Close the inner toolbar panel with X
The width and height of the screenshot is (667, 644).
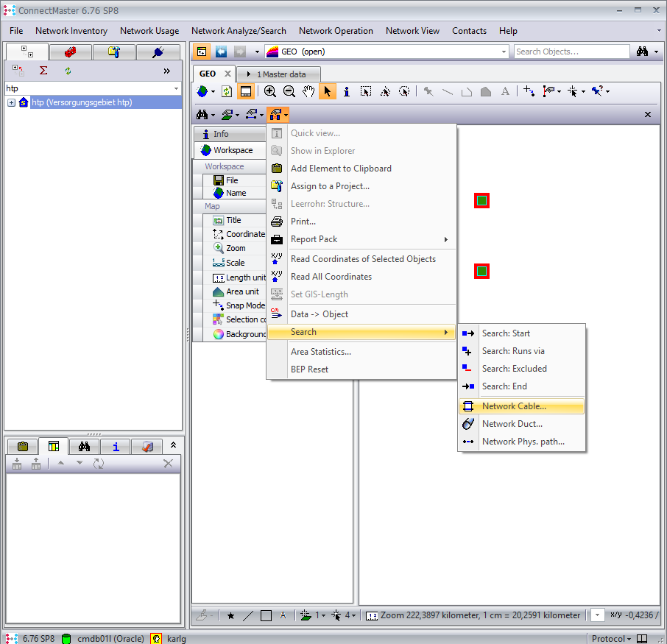(647, 114)
